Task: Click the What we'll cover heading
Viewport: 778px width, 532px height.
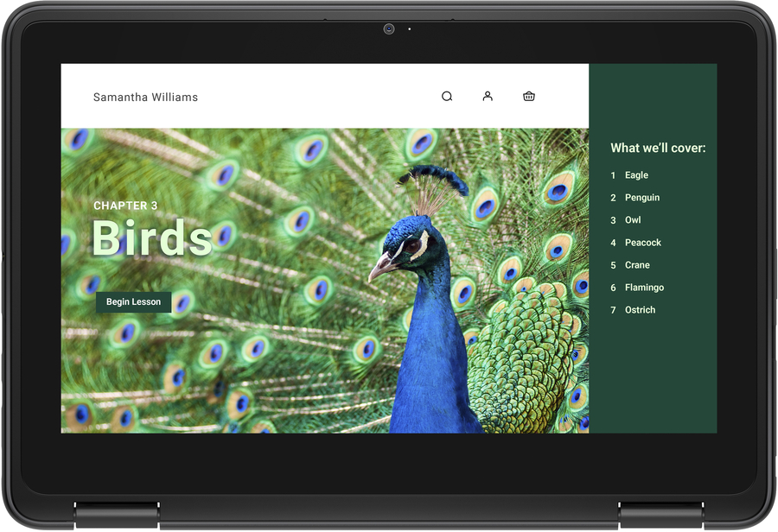Action: click(x=658, y=148)
